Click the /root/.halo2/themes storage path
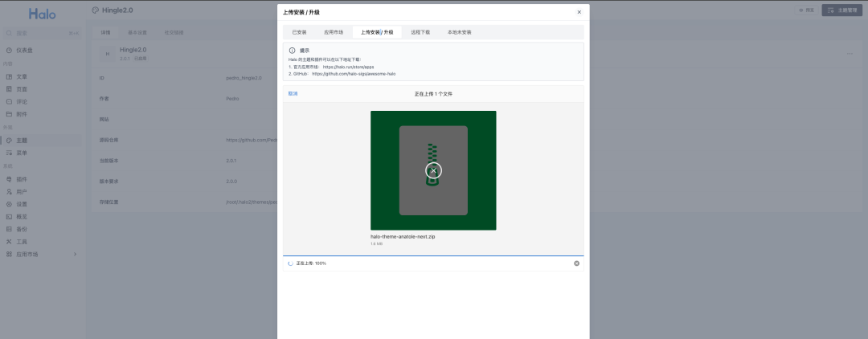This screenshot has height=339, width=868. 252,202
